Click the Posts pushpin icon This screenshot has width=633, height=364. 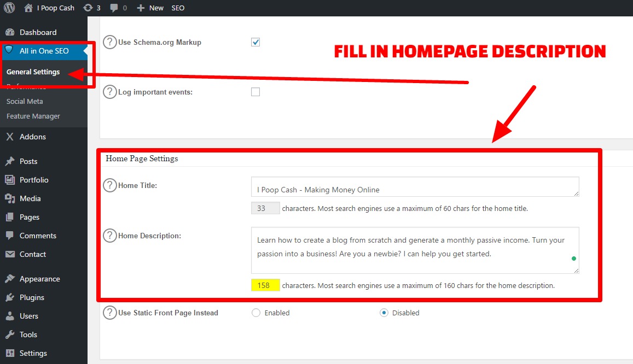10,161
